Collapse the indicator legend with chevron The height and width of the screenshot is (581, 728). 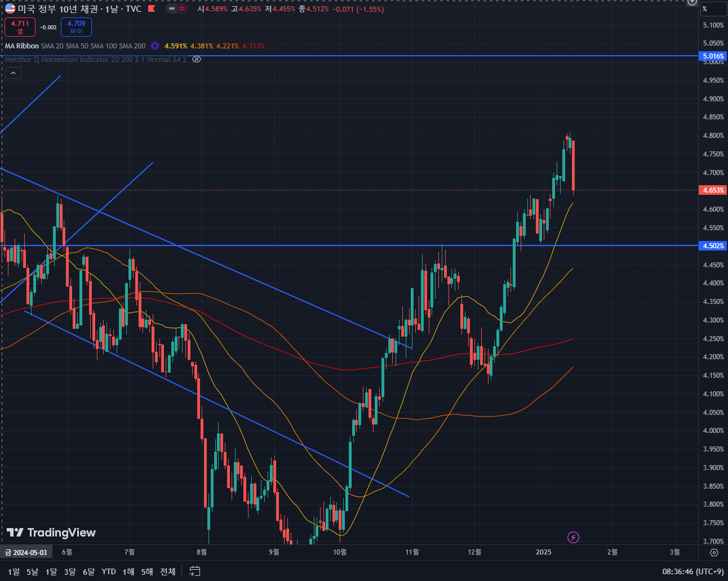[x=13, y=73]
